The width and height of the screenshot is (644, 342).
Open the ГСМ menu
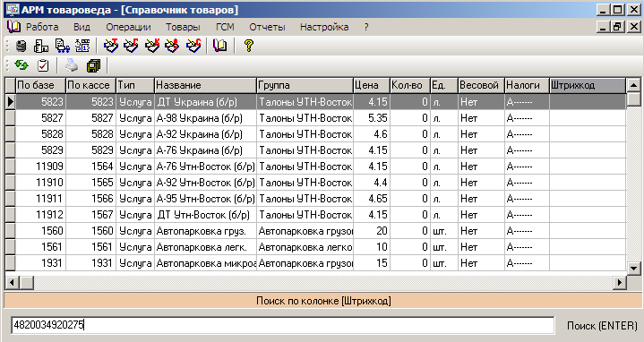tap(225, 27)
